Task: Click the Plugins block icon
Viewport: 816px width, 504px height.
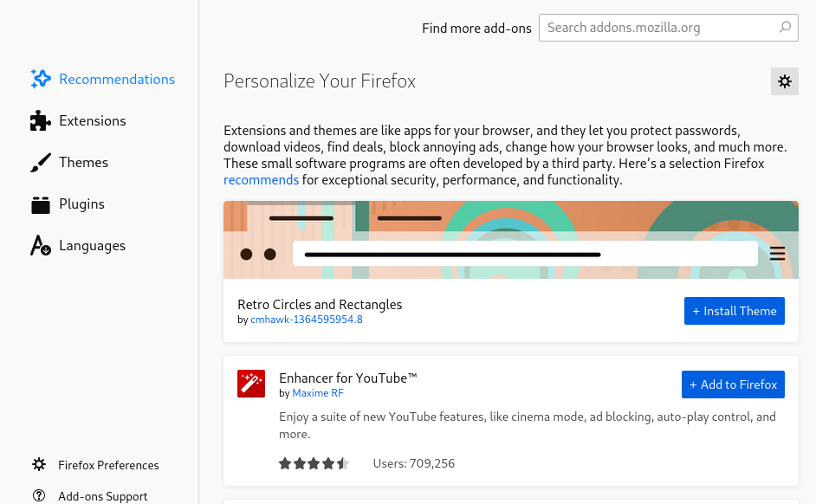Action: click(41, 204)
